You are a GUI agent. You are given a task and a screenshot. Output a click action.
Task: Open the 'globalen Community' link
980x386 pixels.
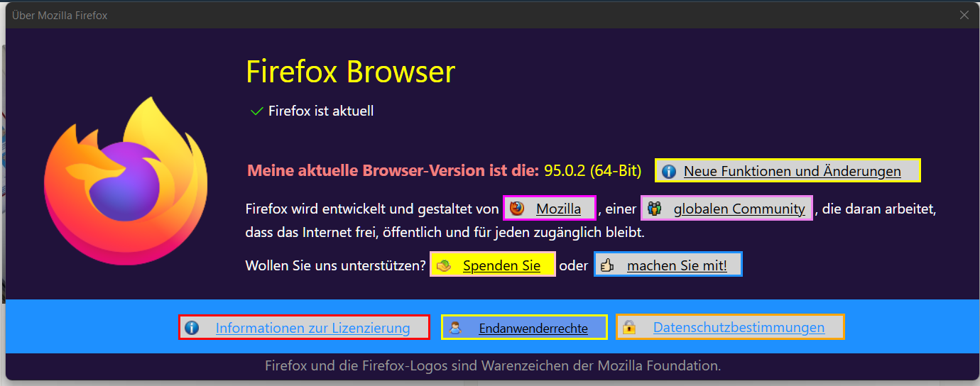tap(727, 209)
